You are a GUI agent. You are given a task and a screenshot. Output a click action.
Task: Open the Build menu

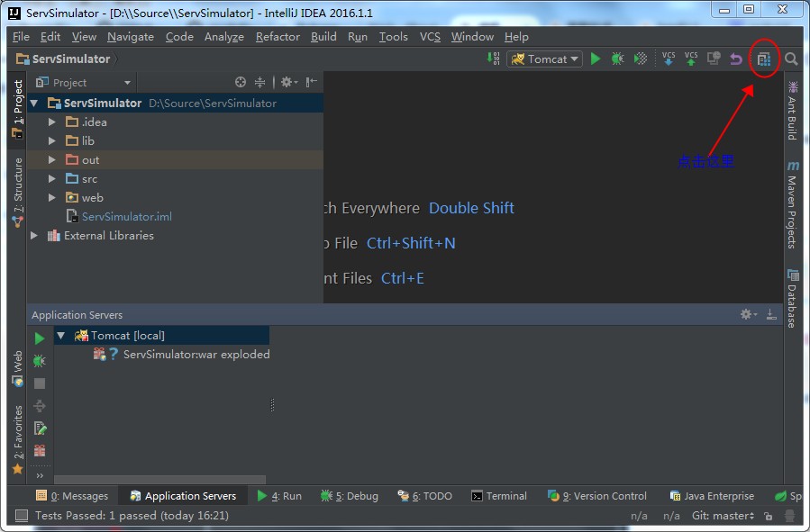tap(323, 37)
